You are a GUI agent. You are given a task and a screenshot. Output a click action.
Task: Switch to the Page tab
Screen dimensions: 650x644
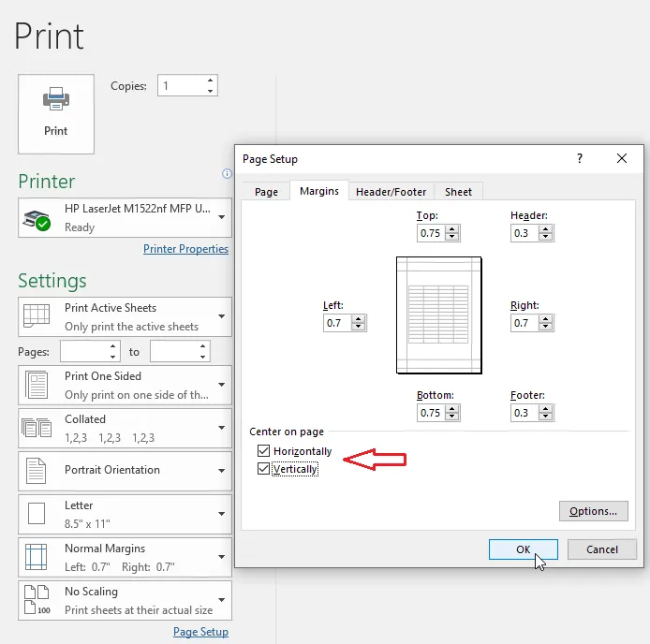click(266, 192)
